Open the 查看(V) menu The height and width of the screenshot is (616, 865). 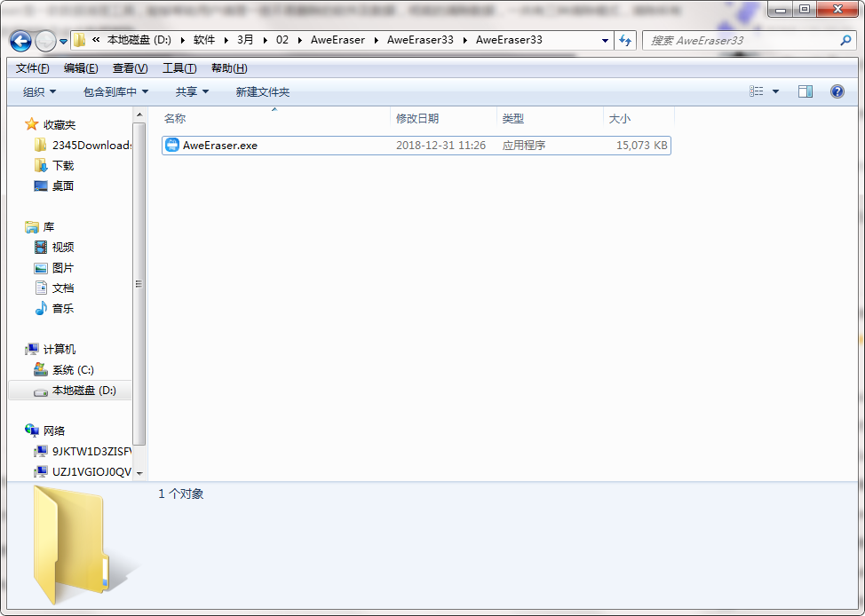[x=131, y=68]
